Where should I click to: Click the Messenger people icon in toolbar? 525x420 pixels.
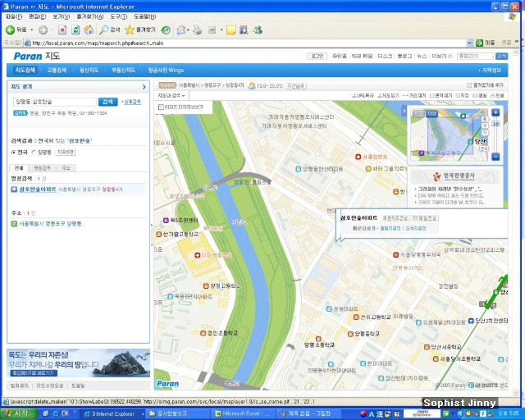(x=258, y=30)
